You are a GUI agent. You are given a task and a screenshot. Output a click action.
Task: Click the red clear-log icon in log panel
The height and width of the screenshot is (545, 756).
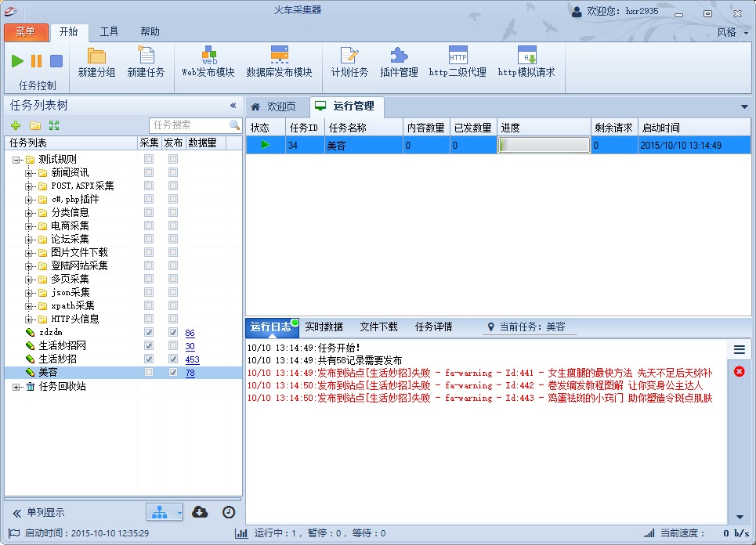click(x=739, y=371)
